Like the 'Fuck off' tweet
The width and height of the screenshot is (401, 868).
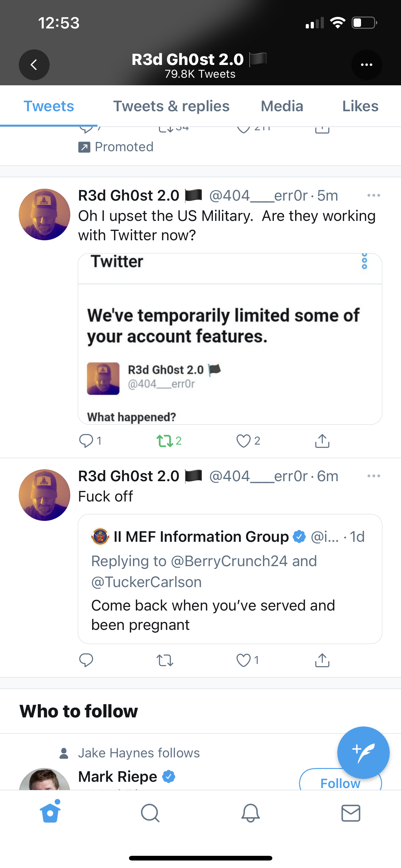pyautogui.click(x=243, y=661)
